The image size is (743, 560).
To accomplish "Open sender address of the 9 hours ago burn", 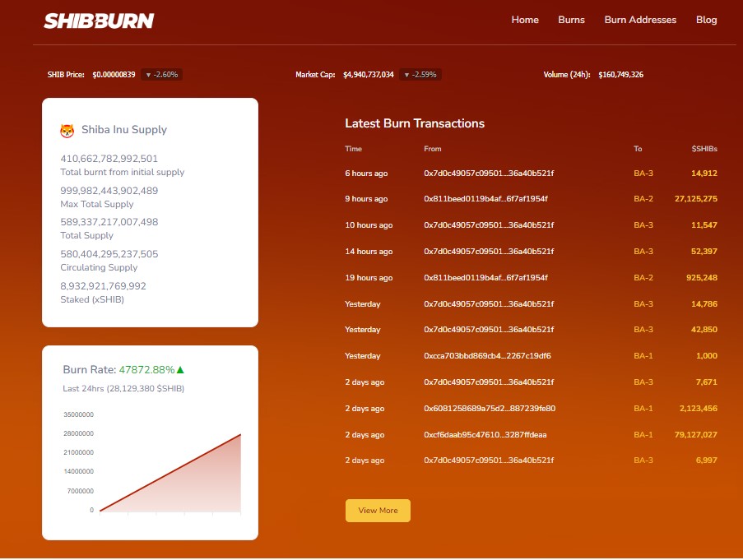I will click(x=485, y=199).
